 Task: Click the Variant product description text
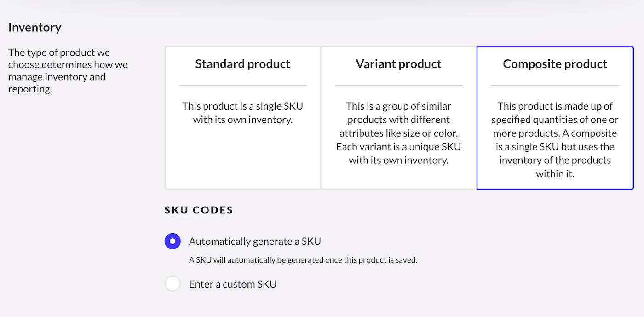tap(398, 133)
